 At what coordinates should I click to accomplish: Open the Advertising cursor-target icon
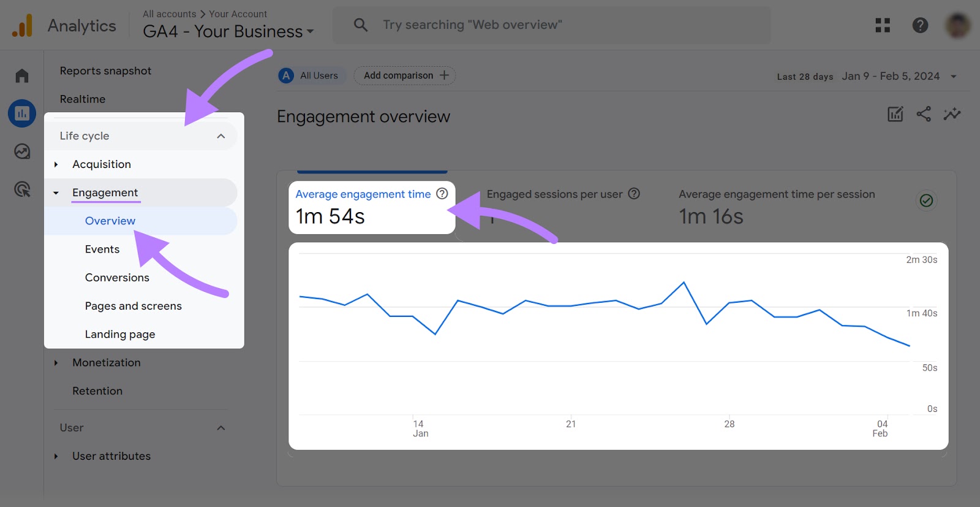(x=22, y=189)
